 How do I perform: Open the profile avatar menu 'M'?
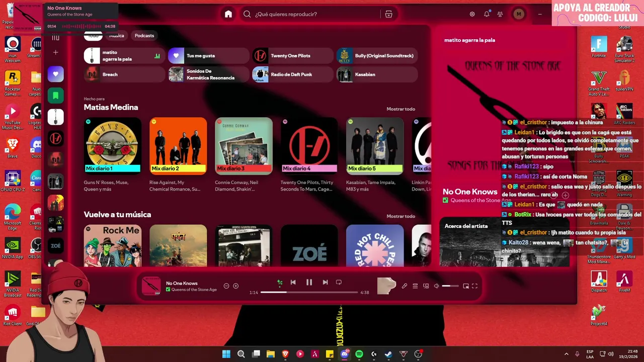tap(519, 14)
